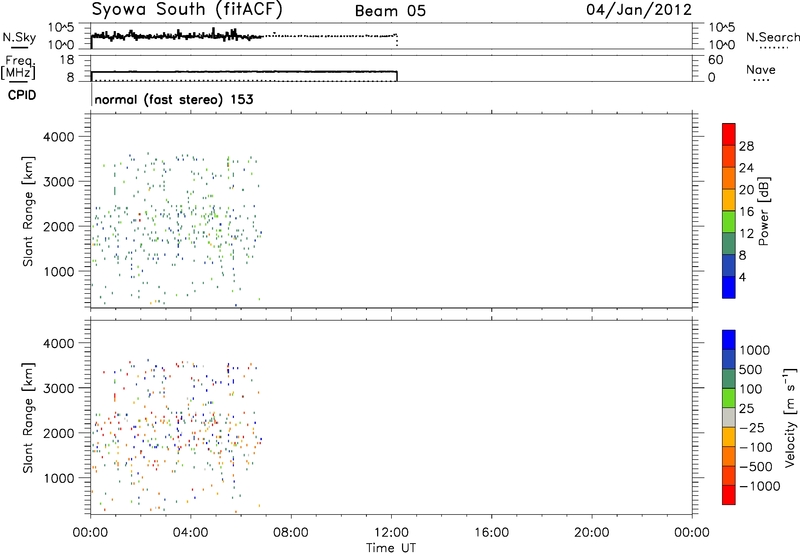This screenshot has height=554, width=800.
Task: Click the bright blue 0–4 dB Power colorbar segment
Action: [x=729, y=287]
